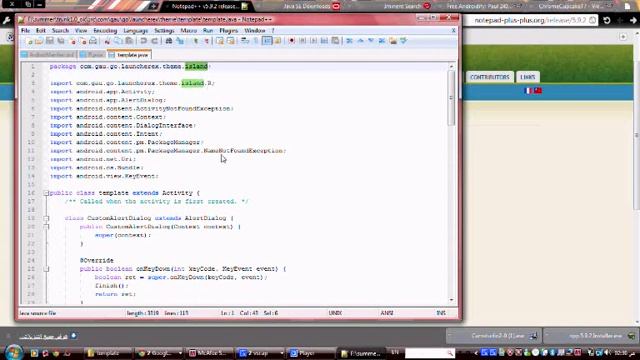
Task: Undo the last edit with toolbar arrow
Action: pos(143,41)
